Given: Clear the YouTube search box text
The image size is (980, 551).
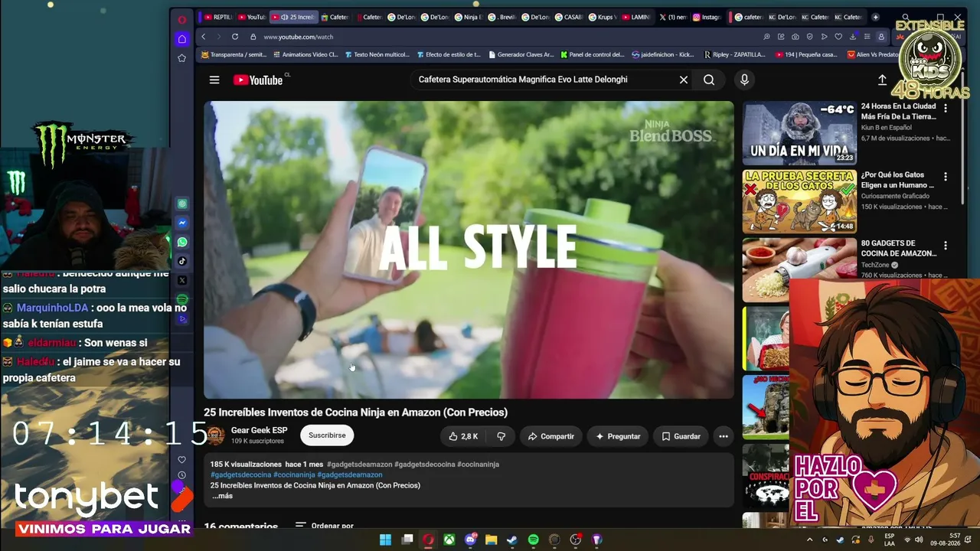Looking at the screenshot, I should coord(684,80).
